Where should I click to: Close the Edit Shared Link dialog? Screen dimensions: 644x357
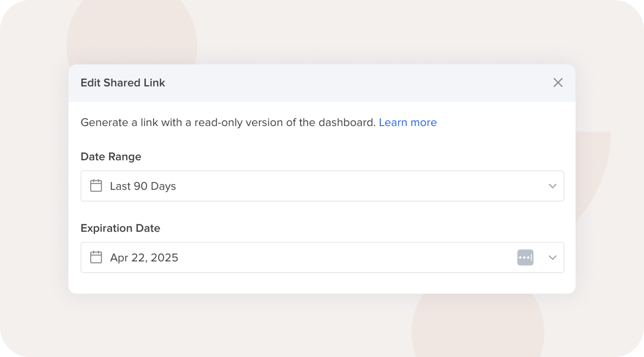point(558,82)
